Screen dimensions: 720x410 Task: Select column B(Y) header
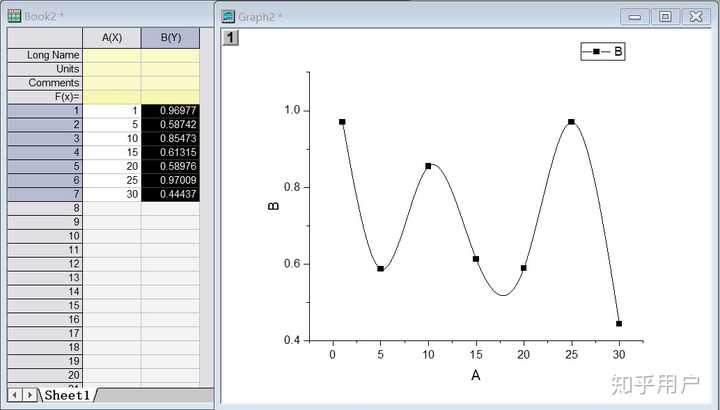pos(170,38)
